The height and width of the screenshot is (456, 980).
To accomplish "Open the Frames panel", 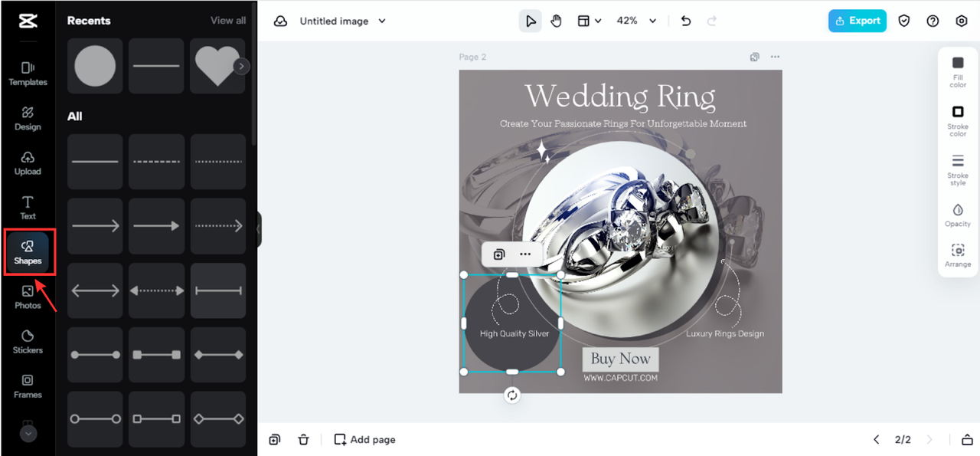I will (x=28, y=386).
